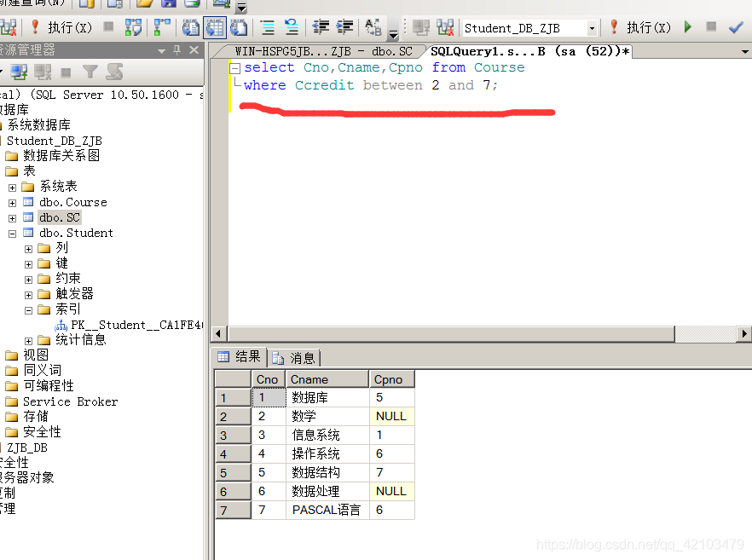Viewport: 752px width, 560px height.
Task: Click the editor horizontal scrollbar thumb
Action: pos(451,333)
